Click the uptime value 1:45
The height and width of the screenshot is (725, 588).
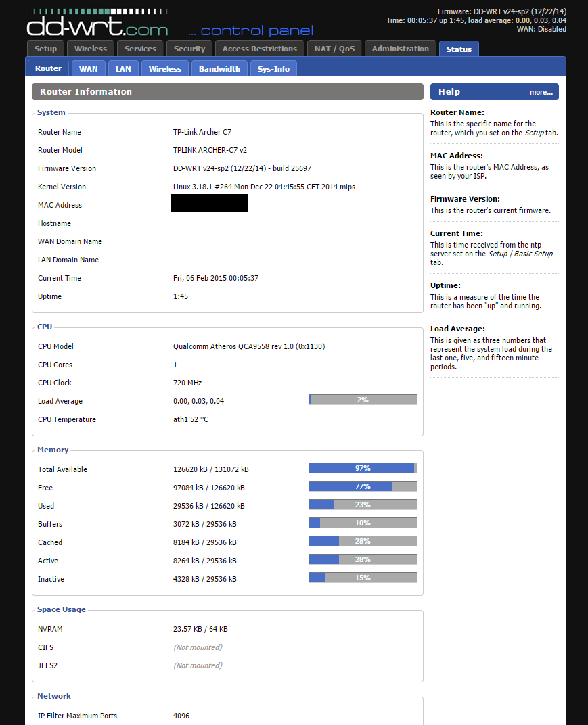pos(181,296)
